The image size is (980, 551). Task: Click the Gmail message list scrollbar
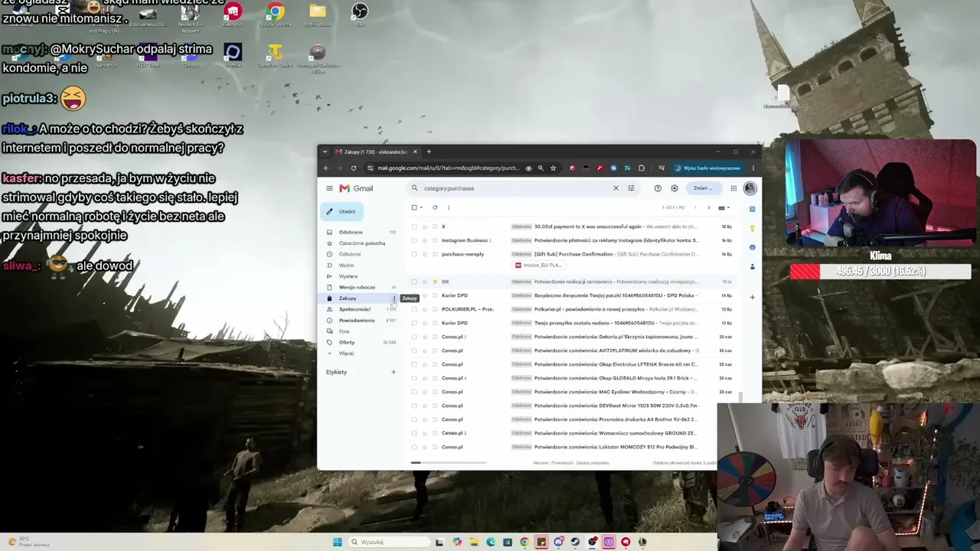[x=740, y=396]
